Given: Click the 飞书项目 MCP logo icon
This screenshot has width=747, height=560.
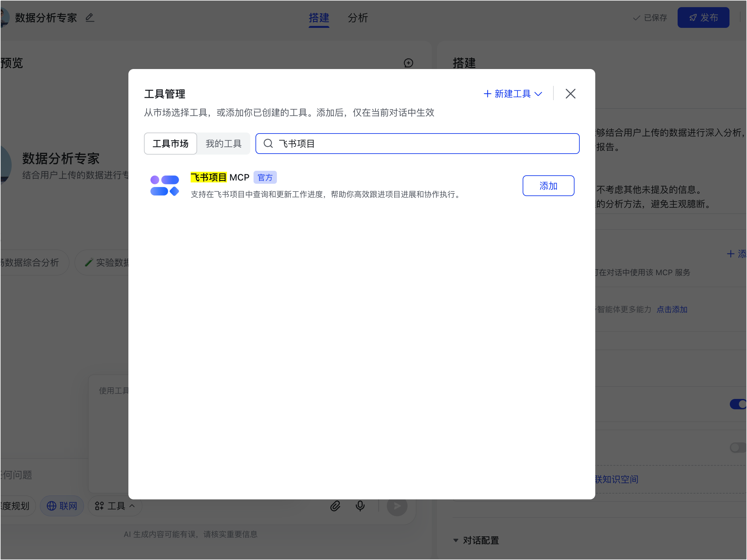Looking at the screenshot, I should click(164, 185).
